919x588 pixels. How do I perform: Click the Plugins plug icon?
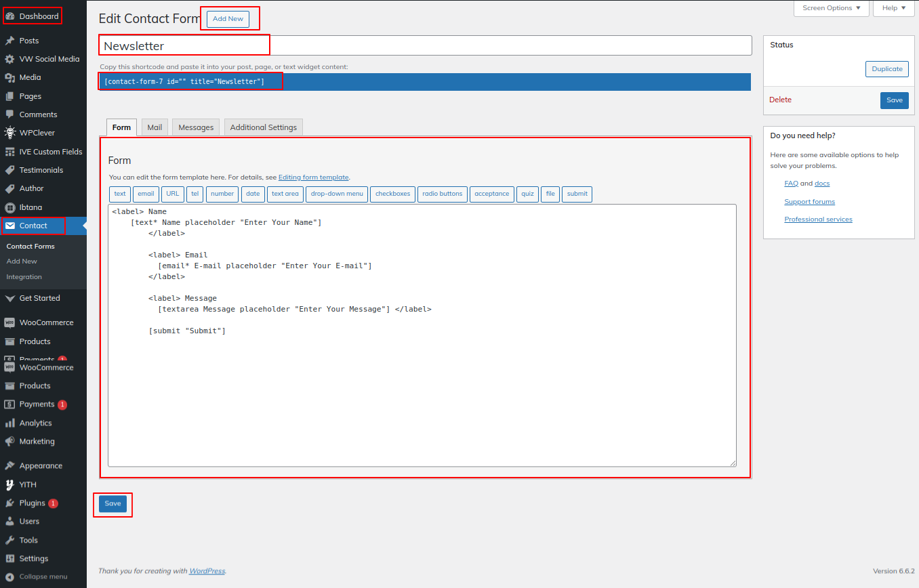[10, 503]
